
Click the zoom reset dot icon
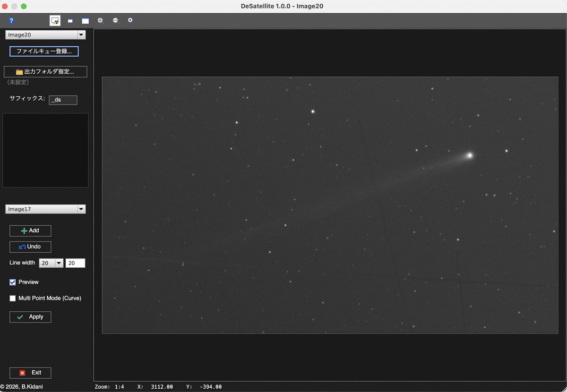tap(130, 20)
